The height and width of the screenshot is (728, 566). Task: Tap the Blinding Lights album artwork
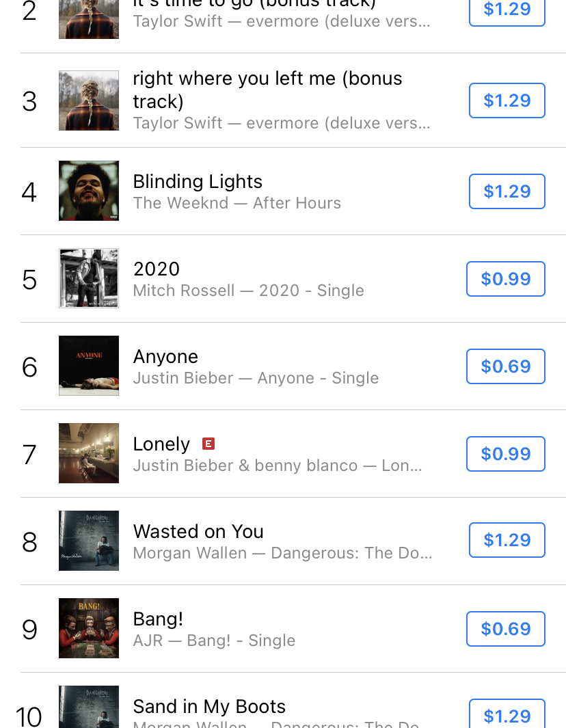89,191
